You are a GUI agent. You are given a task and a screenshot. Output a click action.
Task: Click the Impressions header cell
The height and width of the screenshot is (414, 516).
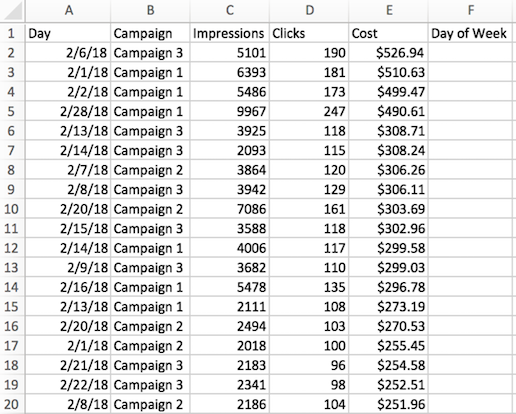[x=229, y=33]
